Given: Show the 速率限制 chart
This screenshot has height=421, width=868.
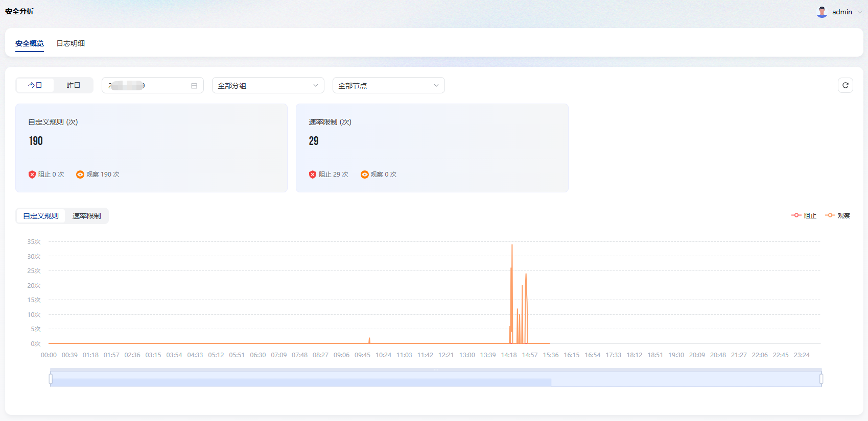Looking at the screenshot, I should point(86,216).
